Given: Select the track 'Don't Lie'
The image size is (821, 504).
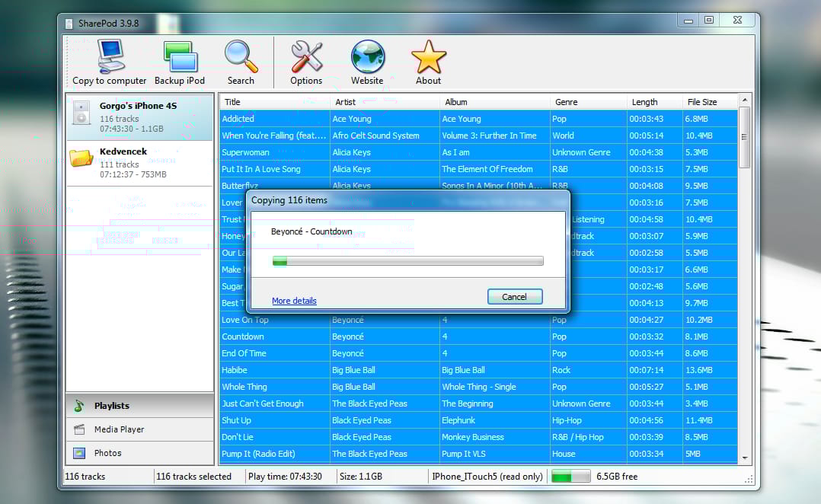Looking at the screenshot, I should click(238, 437).
